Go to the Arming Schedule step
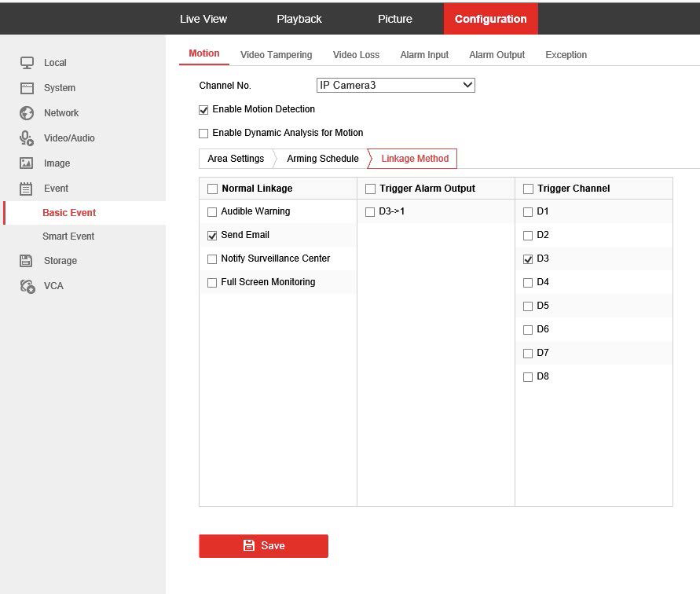This screenshot has height=594, width=700. [x=322, y=159]
